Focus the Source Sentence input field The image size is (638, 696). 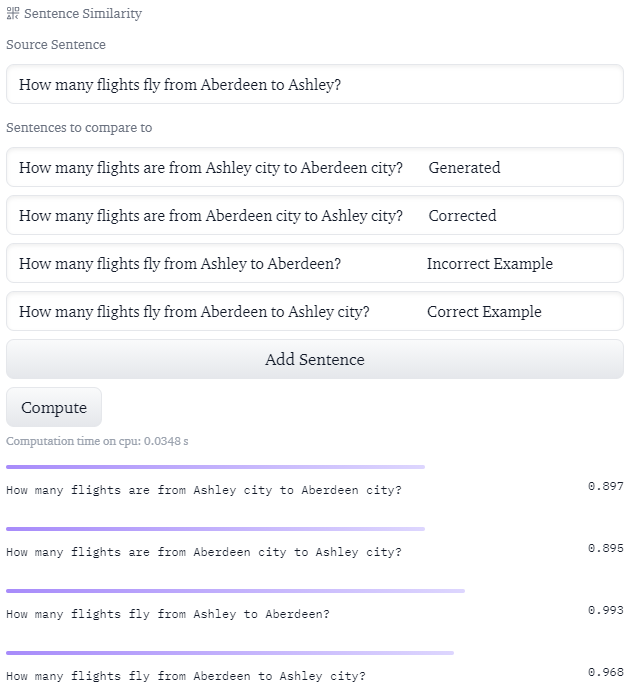[314, 85]
